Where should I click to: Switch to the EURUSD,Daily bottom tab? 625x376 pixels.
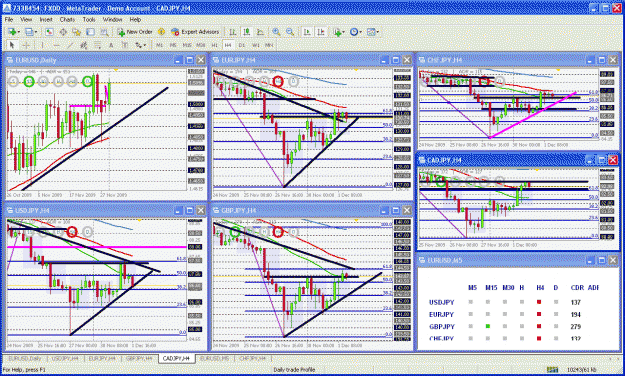point(25,358)
